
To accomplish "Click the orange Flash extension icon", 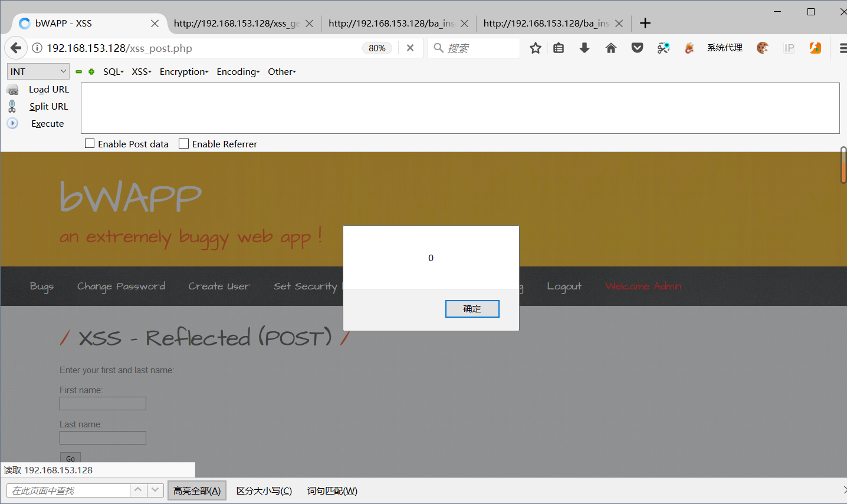I will tap(815, 48).
